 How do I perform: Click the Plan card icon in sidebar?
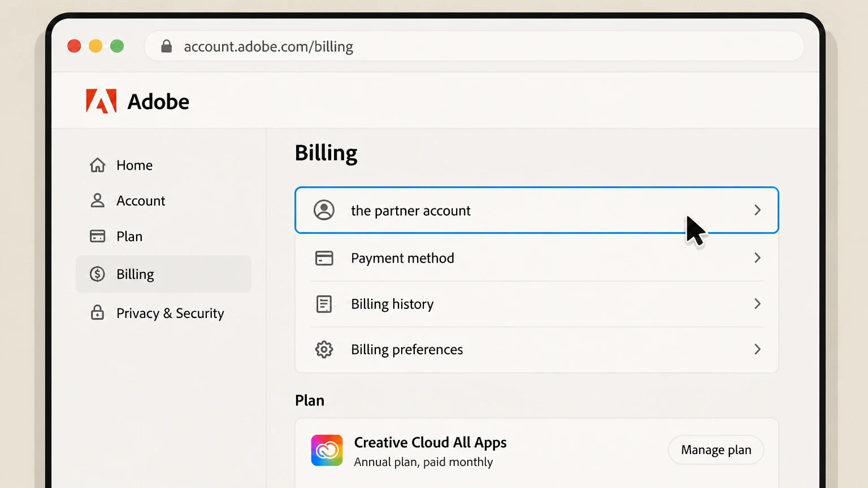coord(98,236)
